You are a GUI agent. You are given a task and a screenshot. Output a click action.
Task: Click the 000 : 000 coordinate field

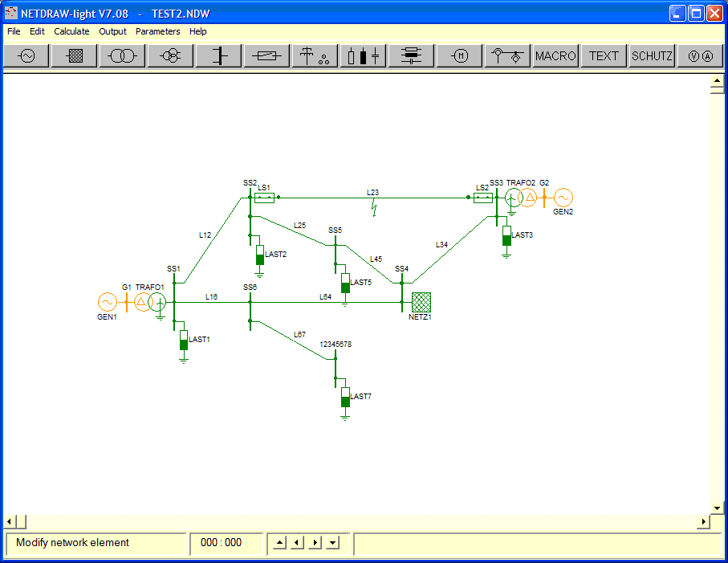click(226, 543)
